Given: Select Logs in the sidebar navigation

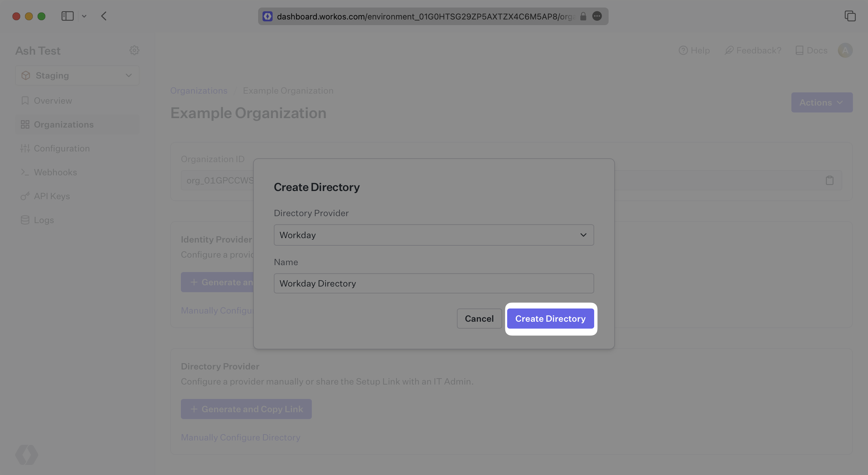Looking at the screenshot, I should pyautogui.click(x=44, y=220).
